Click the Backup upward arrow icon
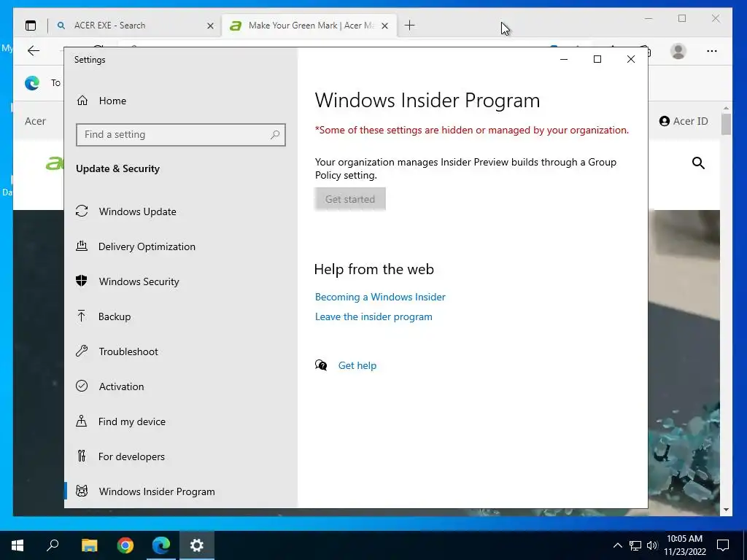Screen dimensions: 747x560 coord(82,316)
